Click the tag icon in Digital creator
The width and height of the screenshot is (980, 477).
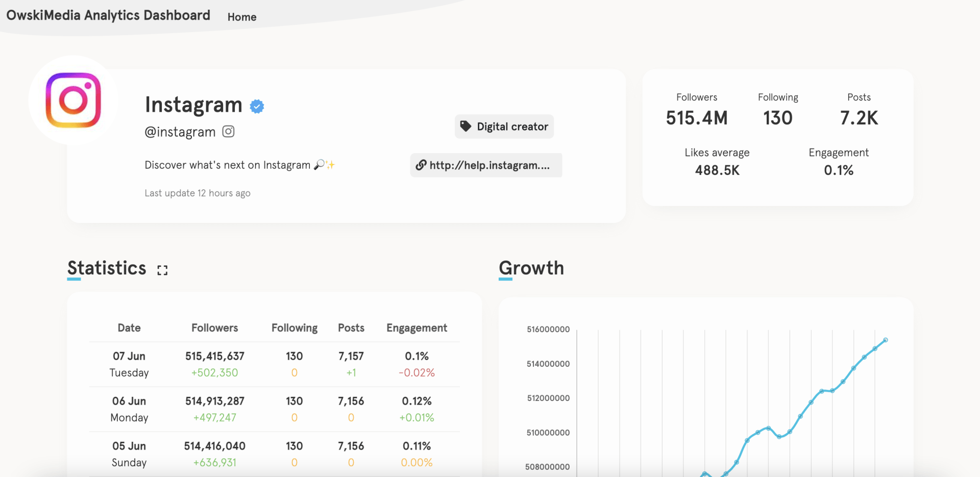(465, 126)
